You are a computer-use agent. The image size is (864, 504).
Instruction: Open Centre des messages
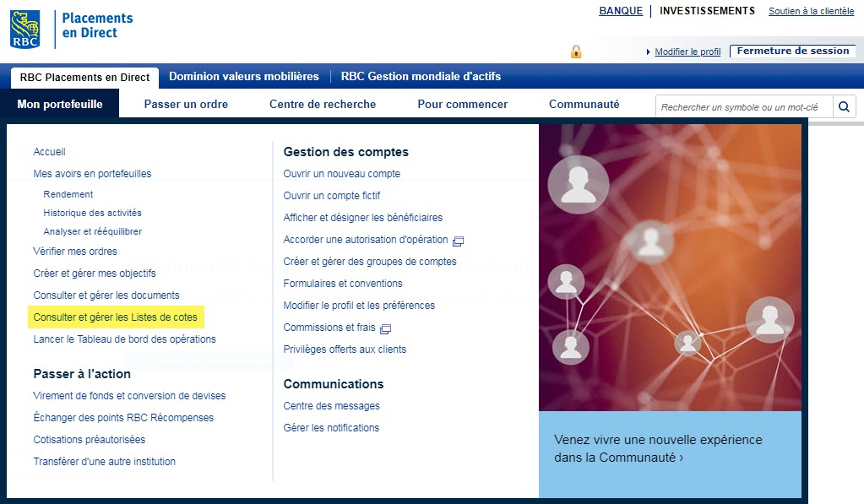point(331,407)
